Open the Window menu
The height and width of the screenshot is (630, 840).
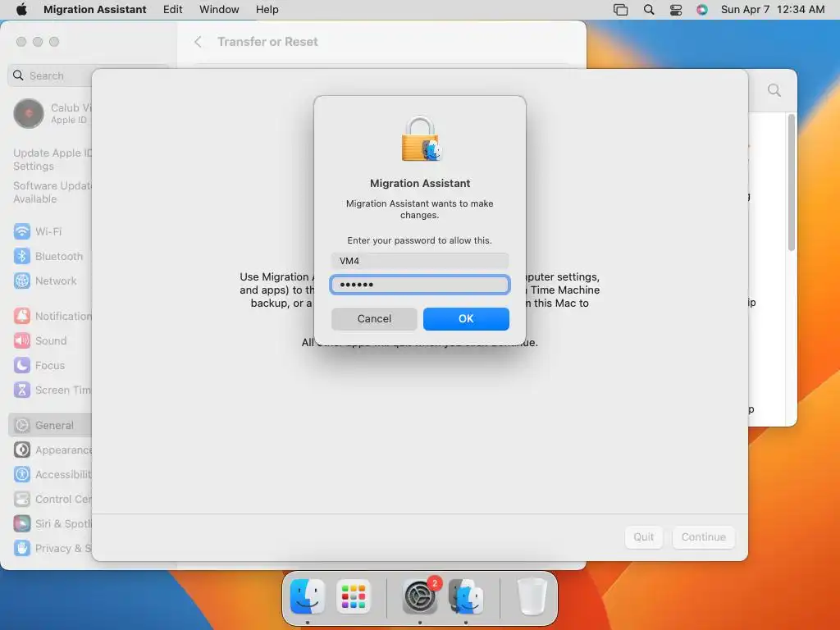point(219,10)
